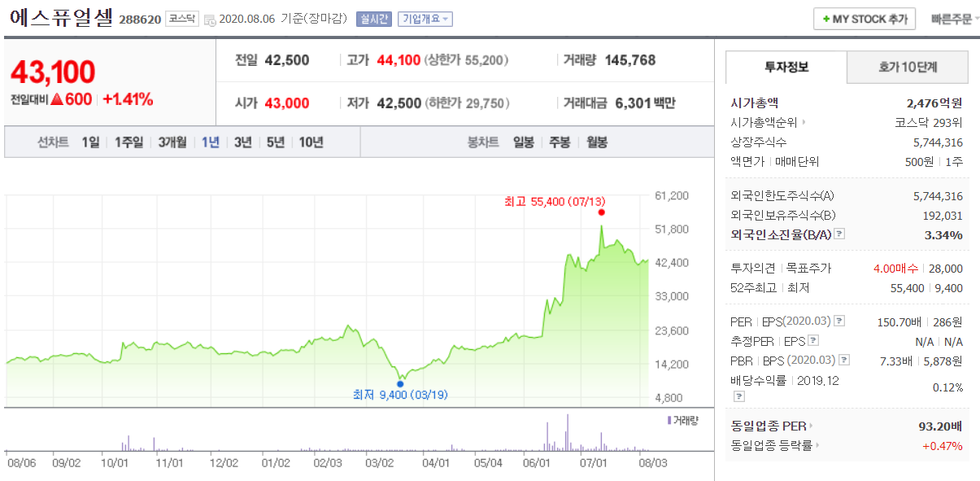Click PER value 150.70배
980x481 pixels.
[x=899, y=321]
